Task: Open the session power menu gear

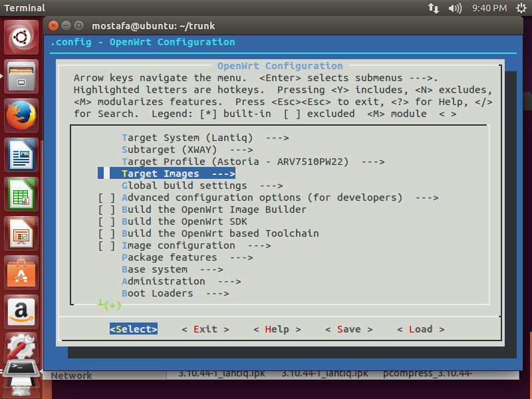Action: pyautogui.click(x=521, y=8)
